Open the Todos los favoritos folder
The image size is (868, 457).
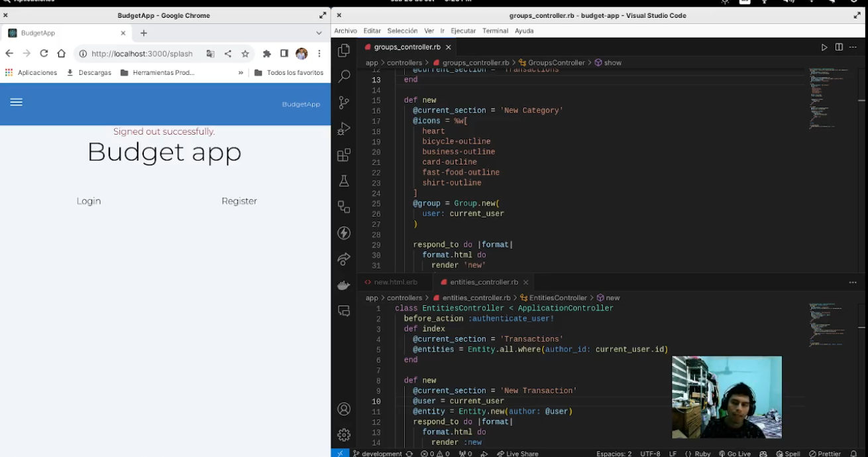(289, 72)
